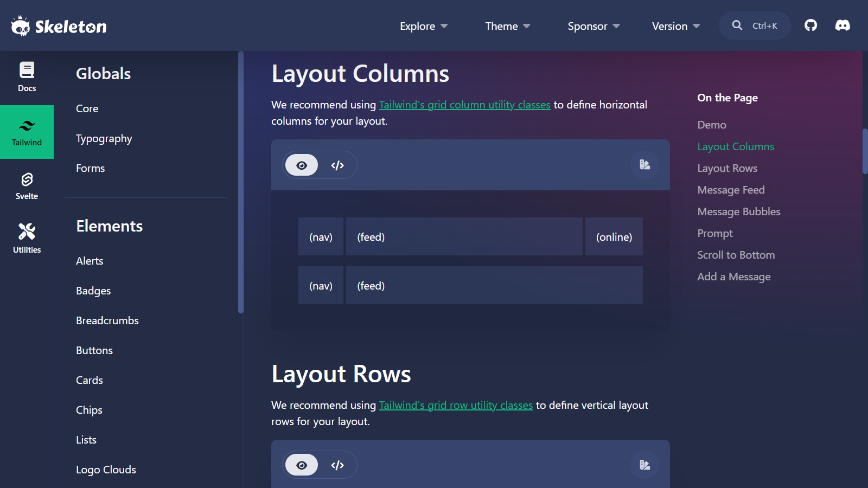Jump to Layout Rows in page contents
This screenshot has width=868, height=488.
pyautogui.click(x=727, y=168)
